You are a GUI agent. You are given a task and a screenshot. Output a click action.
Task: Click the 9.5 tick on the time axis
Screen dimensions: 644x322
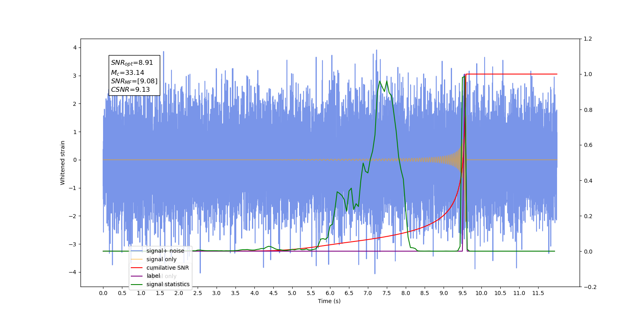tap(462, 293)
